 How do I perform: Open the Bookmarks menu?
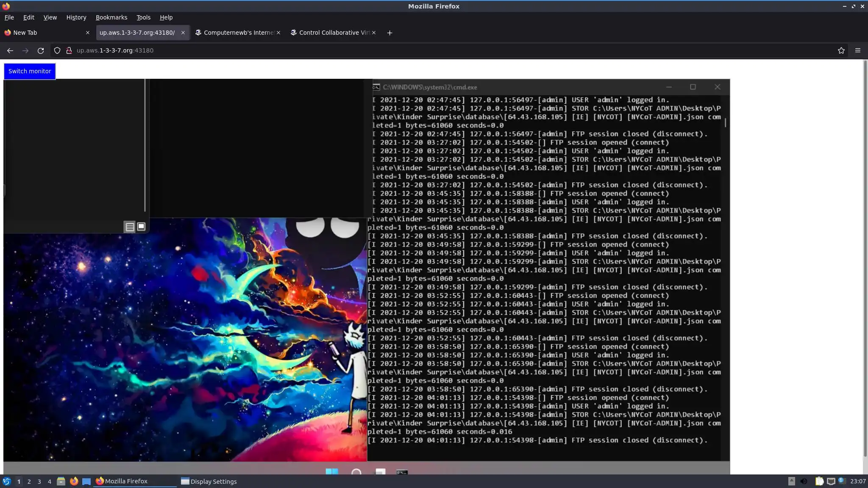[x=111, y=17]
